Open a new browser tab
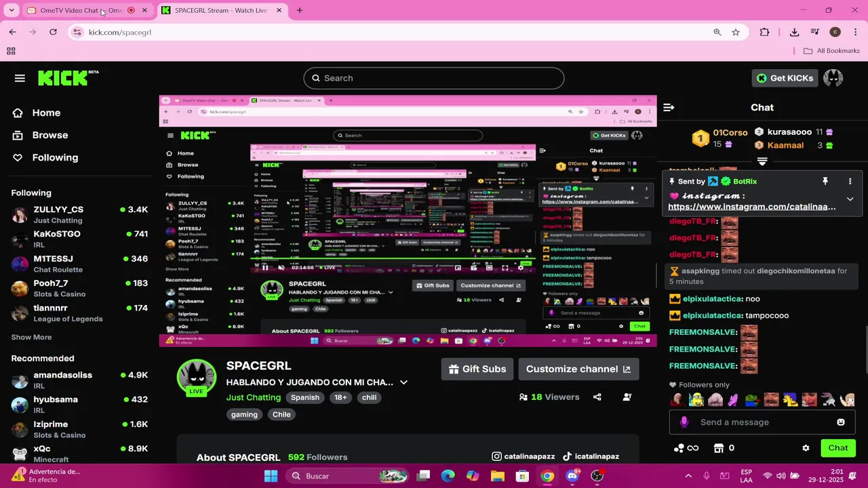The height and width of the screenshot is (488, 868). (300, 10)
